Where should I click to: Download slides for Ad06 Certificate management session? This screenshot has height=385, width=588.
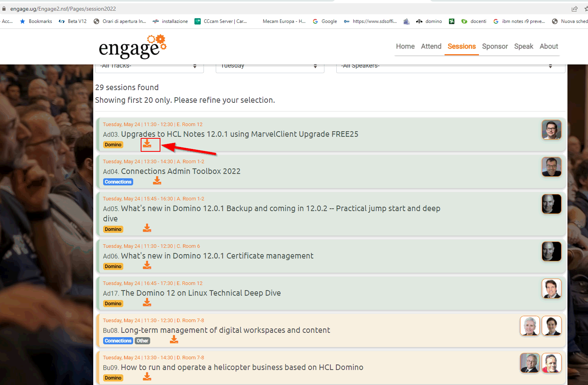tap(147, 265)
